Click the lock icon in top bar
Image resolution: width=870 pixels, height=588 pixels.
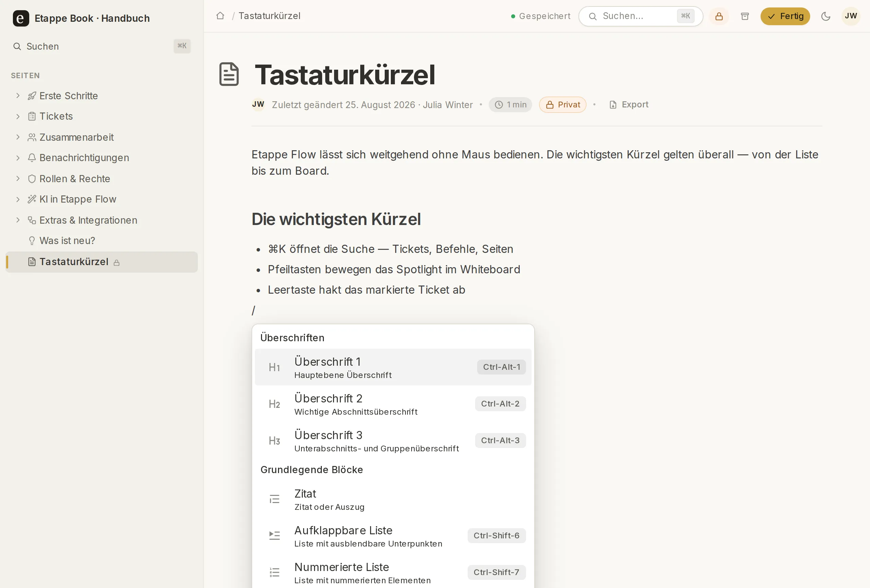[x=719, y=16]
